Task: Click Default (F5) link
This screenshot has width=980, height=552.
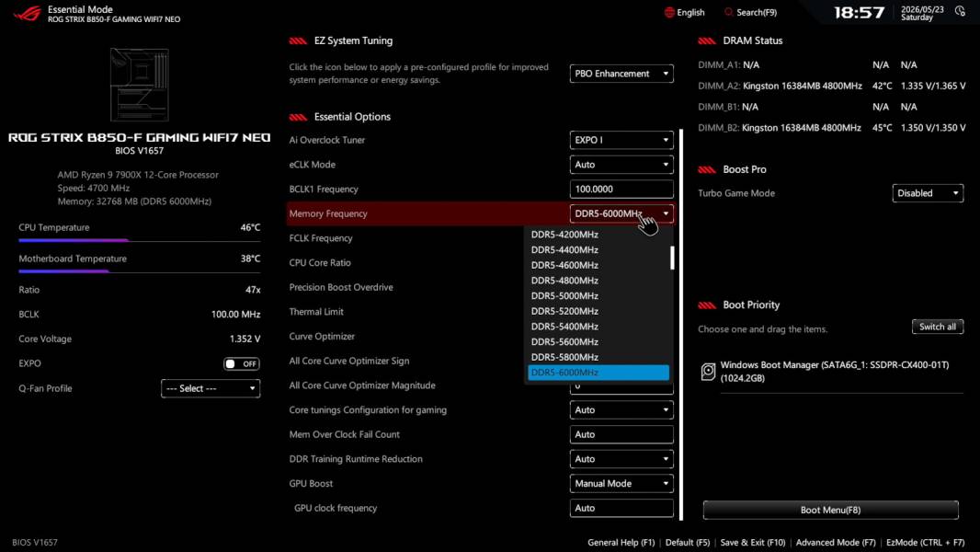Action: tap(688, 542)
